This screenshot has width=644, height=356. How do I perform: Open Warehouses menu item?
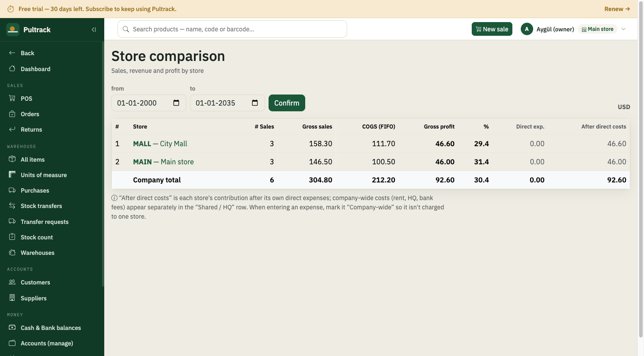[51, 253]
